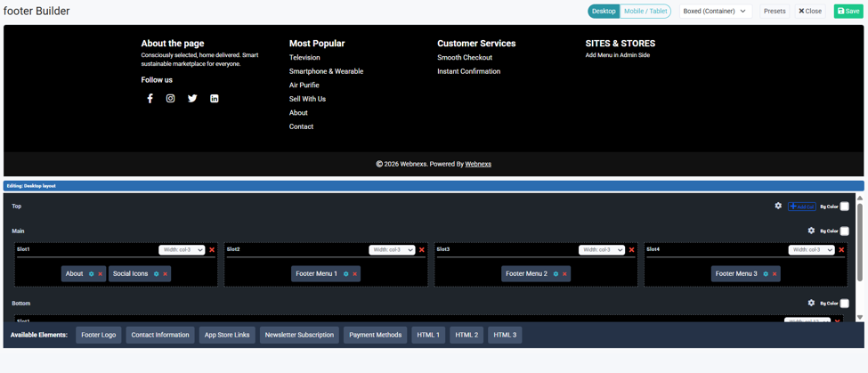Open the Twitter social icon in preview

[192, 99]
